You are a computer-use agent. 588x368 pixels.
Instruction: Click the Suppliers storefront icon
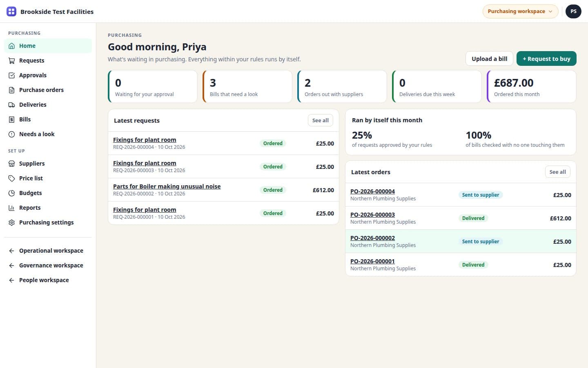pyautogui.click(x=12, y=164)
